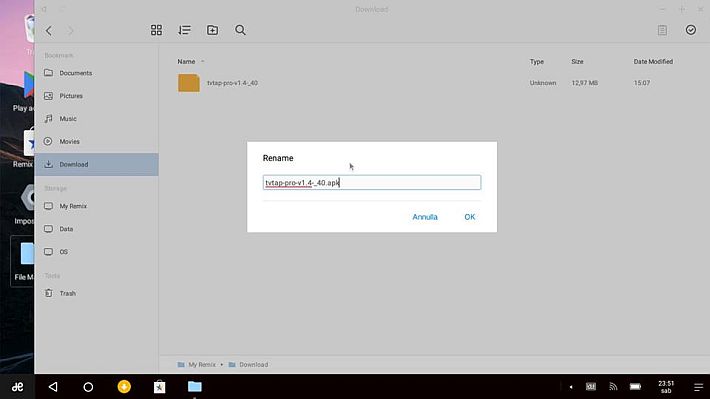
Task: Click Annulla to cancel rename
Action: click(x=425, y=217)
